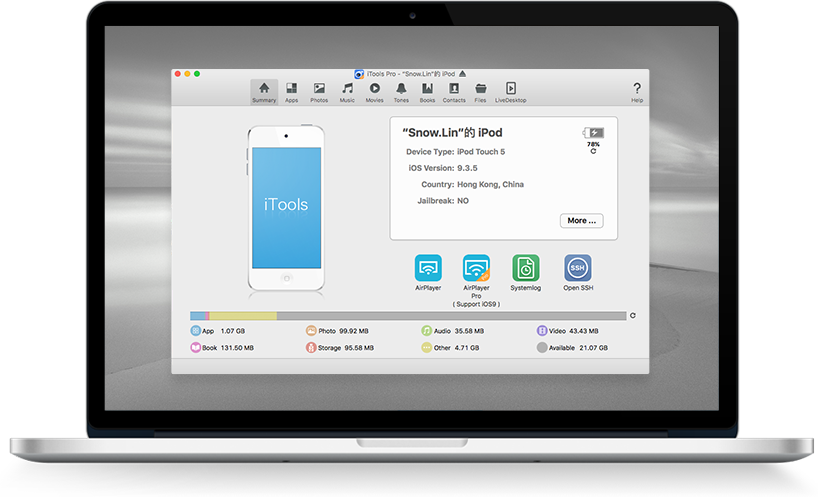Viewport: 818px width, 497px height.
Task: Open the Tones bell icon
Action: [x=401, y=92]
